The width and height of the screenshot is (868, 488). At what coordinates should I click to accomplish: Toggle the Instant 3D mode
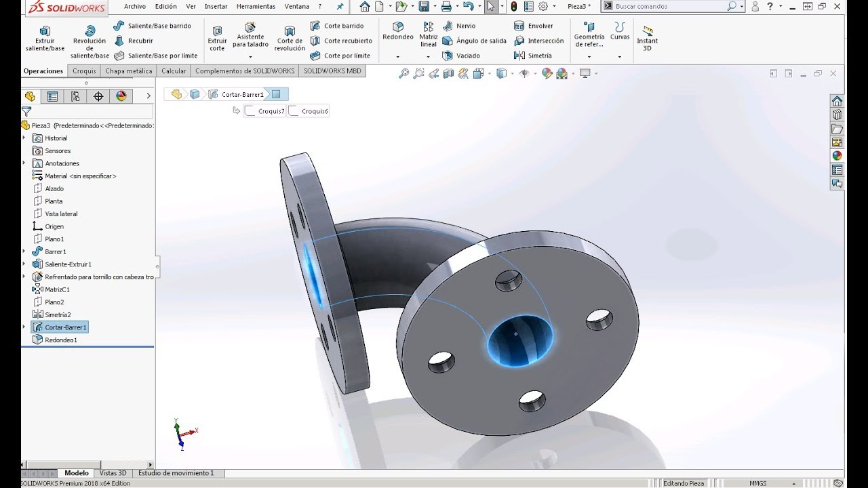pyautogui.click(x=647, y=39)
